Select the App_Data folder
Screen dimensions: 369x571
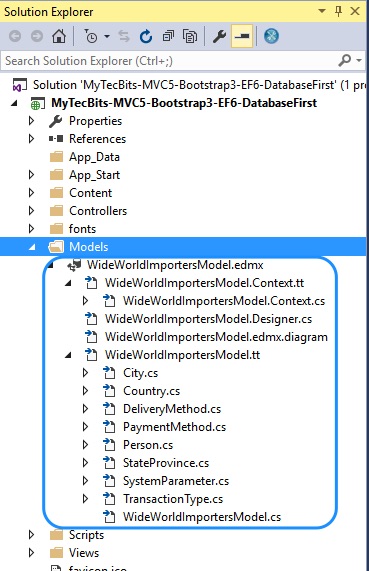tap(94, 157)
